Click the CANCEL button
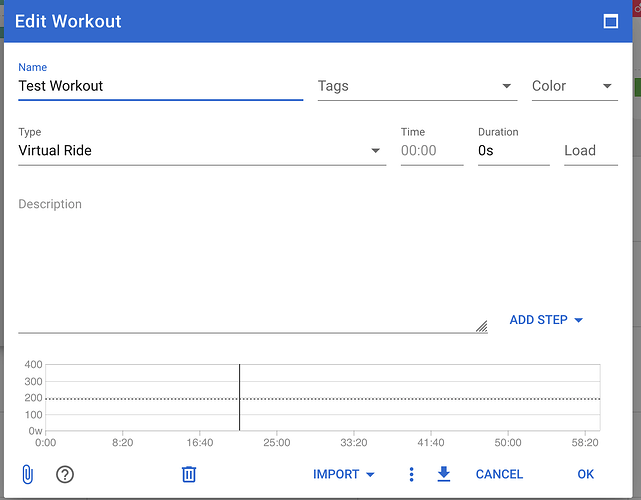The width and height of the screenshot is (641, 500). click(x=499, y=474)
